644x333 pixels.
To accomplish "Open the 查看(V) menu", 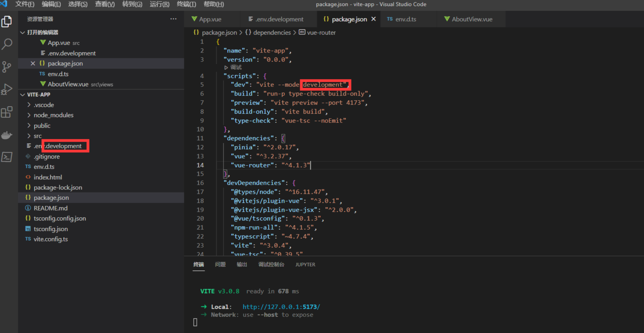I will [105, 4].
